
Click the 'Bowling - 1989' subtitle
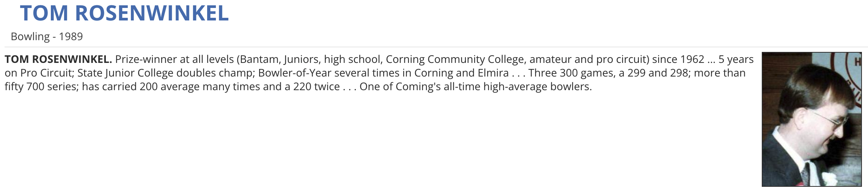47,36
